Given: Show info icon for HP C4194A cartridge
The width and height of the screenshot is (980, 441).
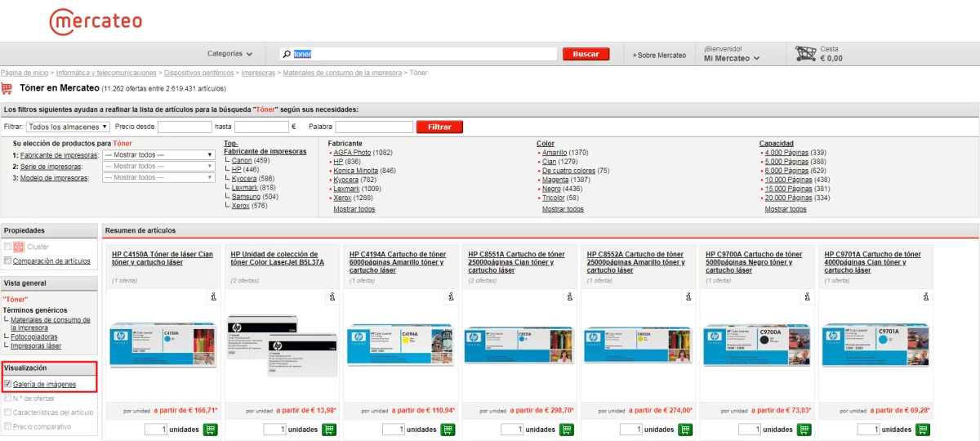Looking at the screenshot, I should pyautogui.click(x=450, y=297).
